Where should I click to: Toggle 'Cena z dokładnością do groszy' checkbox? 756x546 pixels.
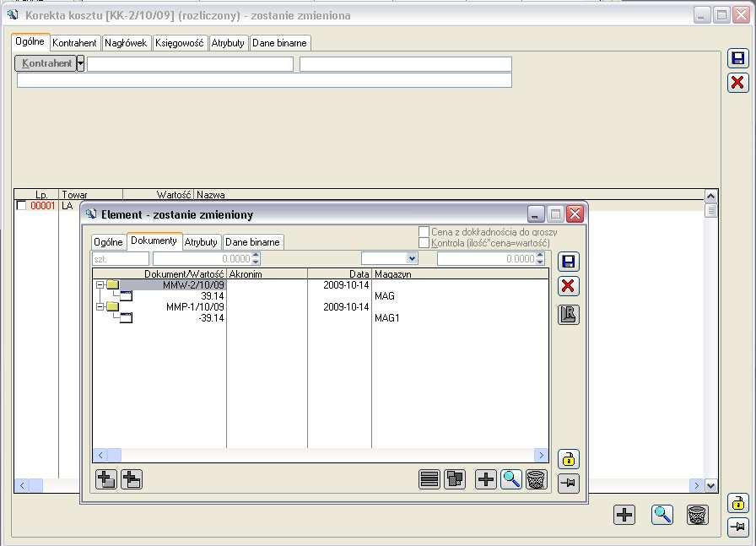click(x=424, y=231)
